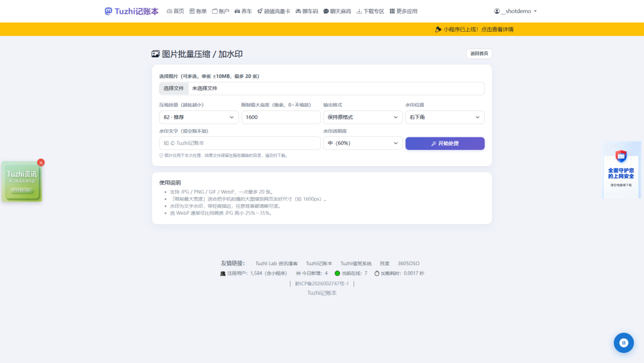Screen dimensions: 644x363
Task: Open the 账户 menu item
Action: coord(221,11)
